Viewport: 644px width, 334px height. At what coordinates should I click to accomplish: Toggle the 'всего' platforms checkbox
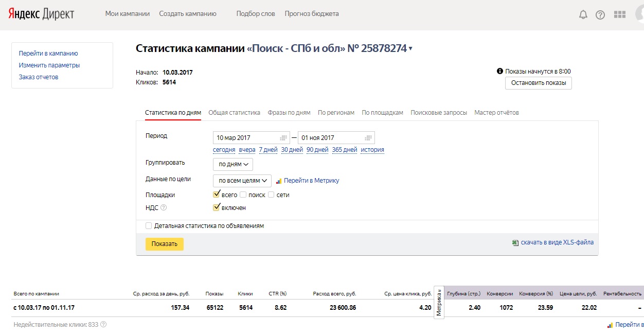tap(217, 195)
